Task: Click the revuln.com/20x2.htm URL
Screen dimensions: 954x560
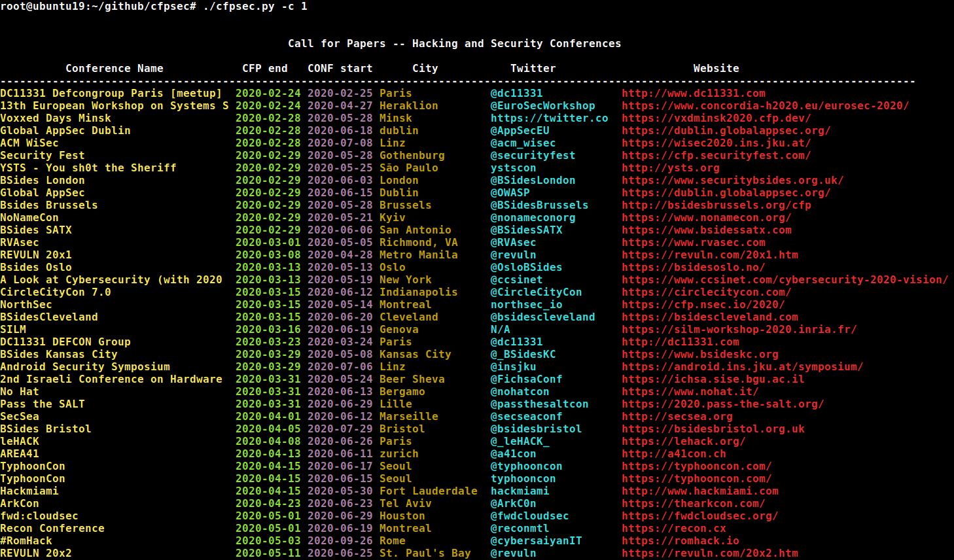Action: [x=710, y=553]
